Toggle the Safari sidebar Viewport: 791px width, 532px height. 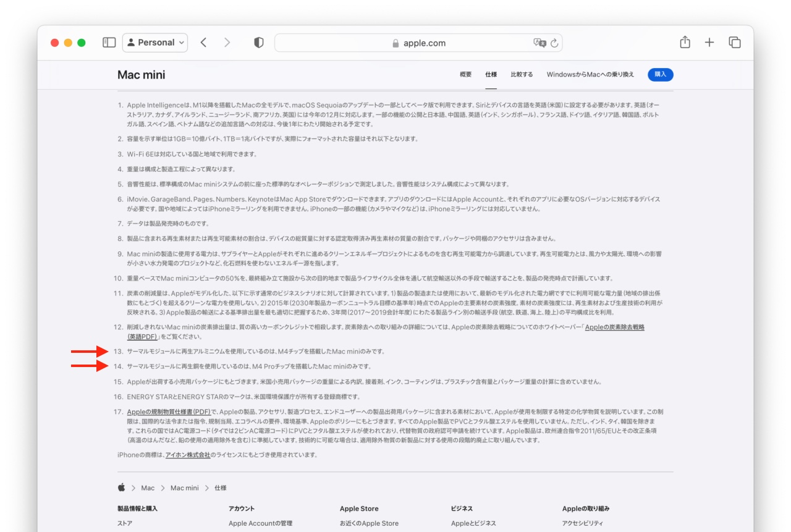pyautogui.click(x=109, y=43)
